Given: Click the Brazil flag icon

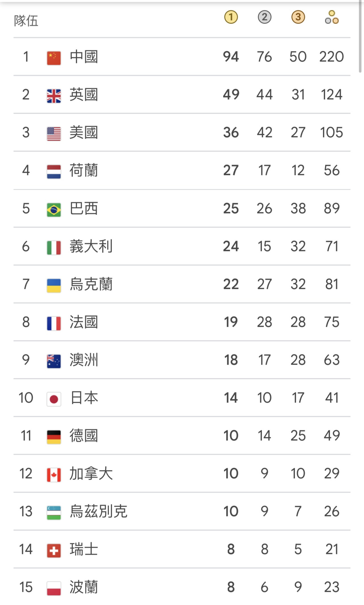Looking at the screenshot, I should [x=54, y=210].
